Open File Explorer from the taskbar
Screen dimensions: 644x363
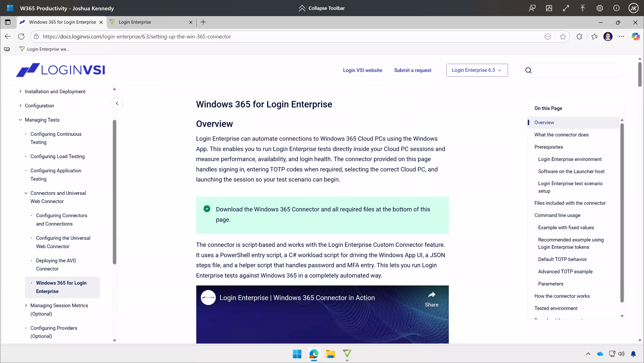[x=330, y=354]
